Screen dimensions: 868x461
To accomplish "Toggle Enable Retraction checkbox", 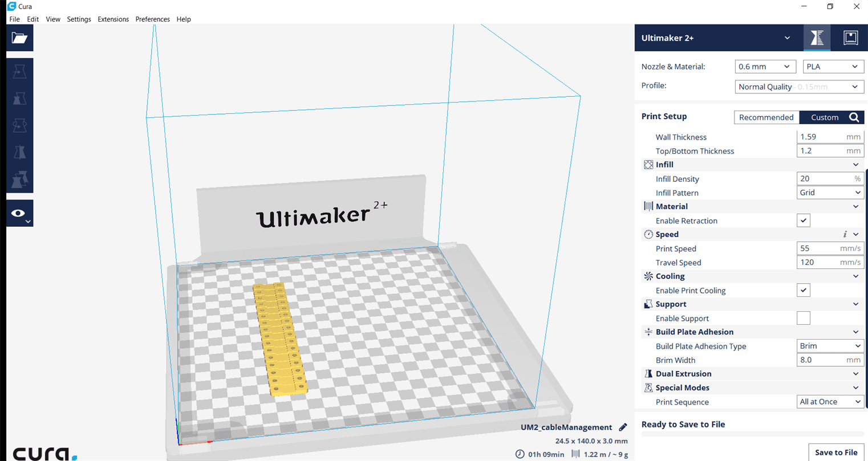I will [x=804, y=221].
